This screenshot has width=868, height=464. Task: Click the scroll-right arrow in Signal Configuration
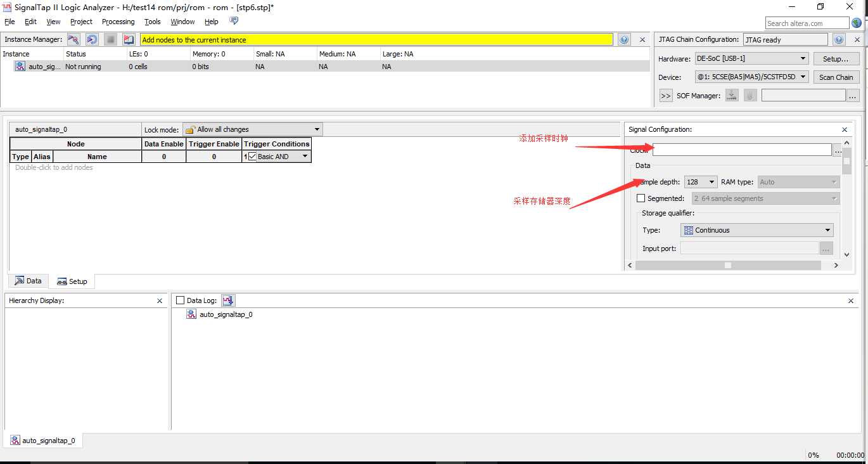[x=836, y=265]
